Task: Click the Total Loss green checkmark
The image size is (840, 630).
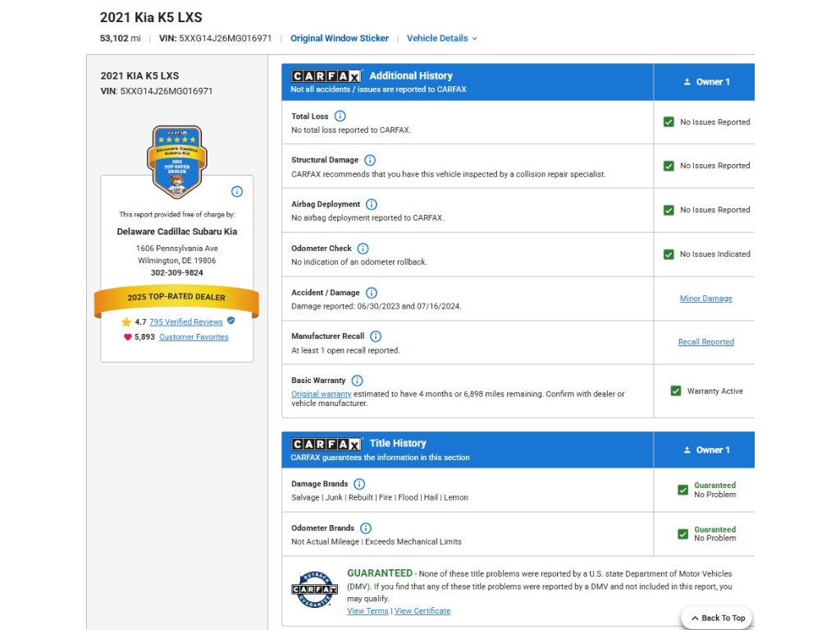Action: [669, 121]
